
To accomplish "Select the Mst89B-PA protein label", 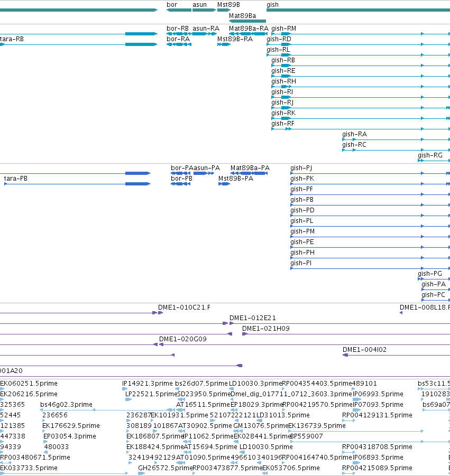I will (236, 179).
